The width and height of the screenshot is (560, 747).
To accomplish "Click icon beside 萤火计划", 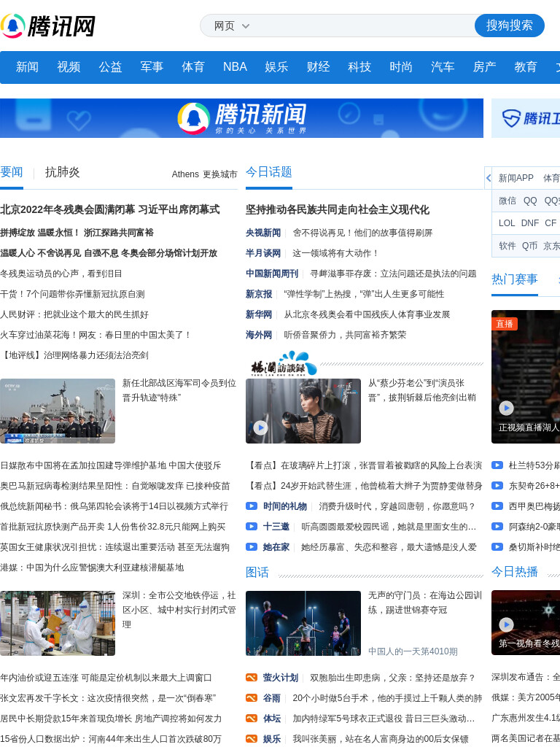I will (x=252, y=678).
